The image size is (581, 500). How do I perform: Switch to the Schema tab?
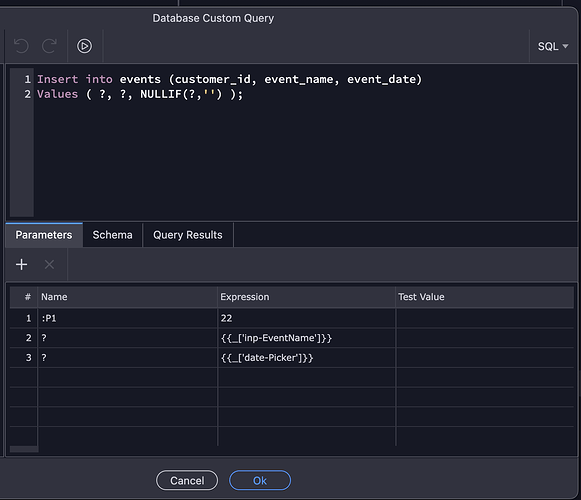pyautogui.click(x=112, y=235)
